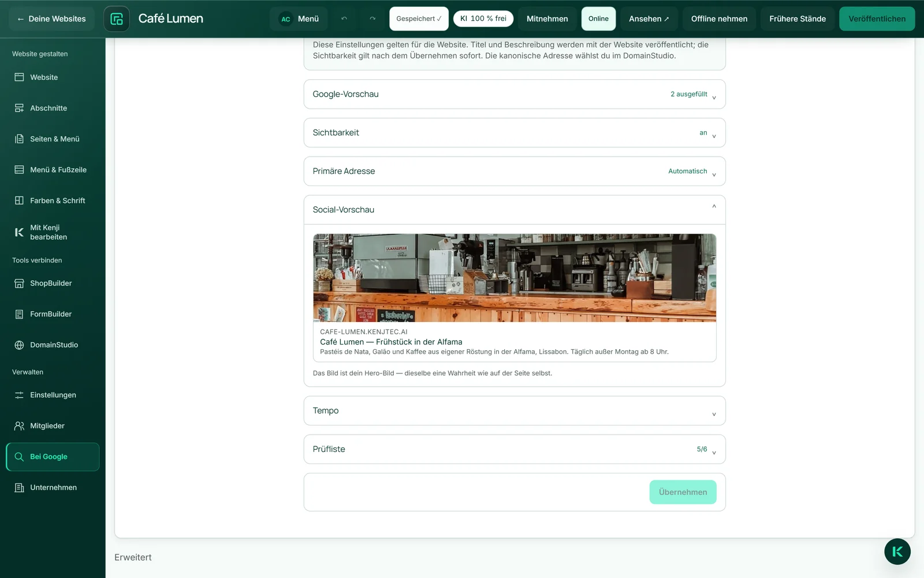Open the Primäre Adresse dropdown
Image resolution: width=924 pixels, height=578 pixels.
point(515,171)
